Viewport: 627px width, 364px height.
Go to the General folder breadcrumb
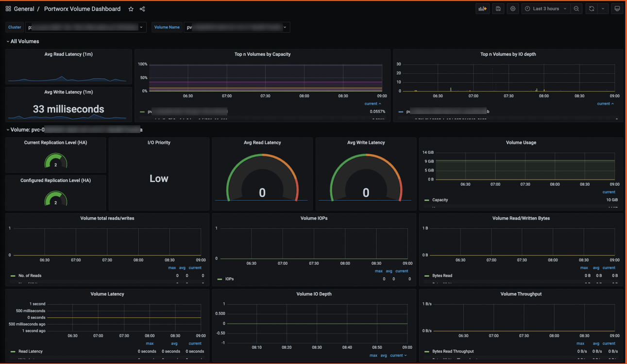(24, 9)
